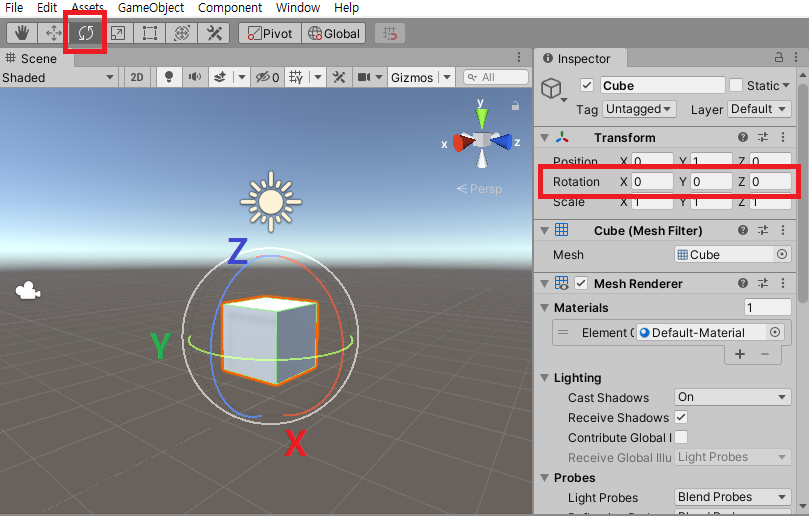Screen dimensions: 809x516
Task: Toggle Cube active checkbox
Action: [587, 85]
